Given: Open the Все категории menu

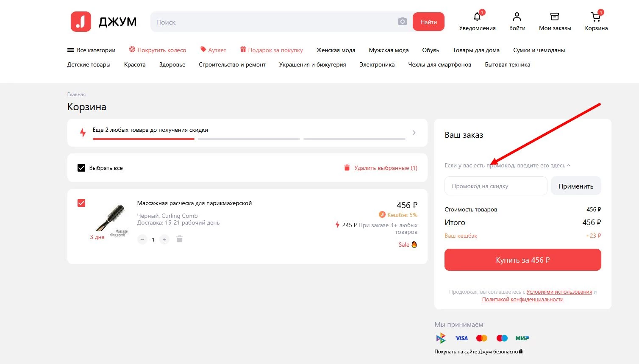Looking at the screenshot, I should tap(91, 50).
